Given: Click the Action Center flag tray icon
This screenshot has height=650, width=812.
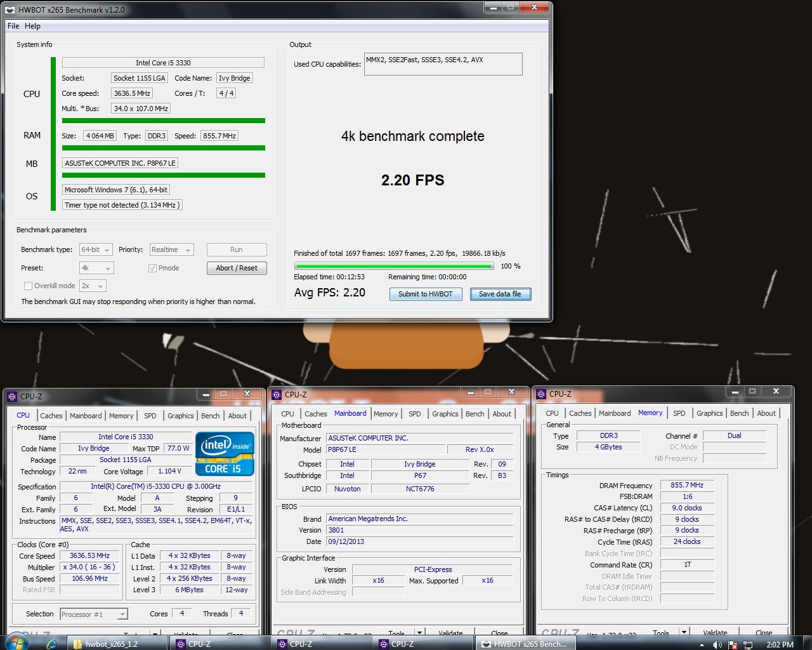Looking at the screenshot, I should coord(733,644).
